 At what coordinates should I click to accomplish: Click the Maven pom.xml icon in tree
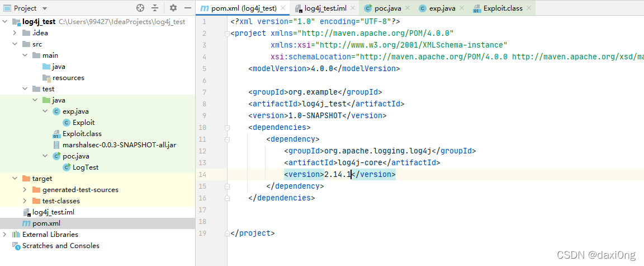[x=26, y=223]
